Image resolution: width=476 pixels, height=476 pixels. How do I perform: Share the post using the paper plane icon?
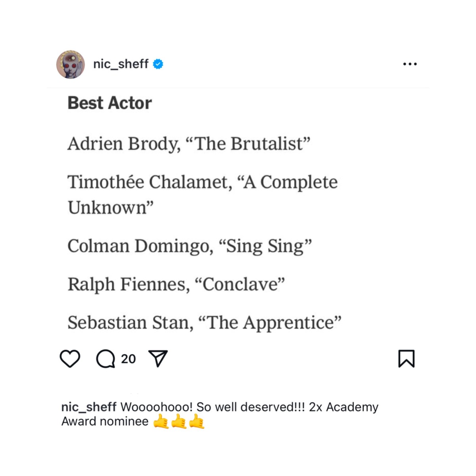pyautogui.click(x=158, y=359)
